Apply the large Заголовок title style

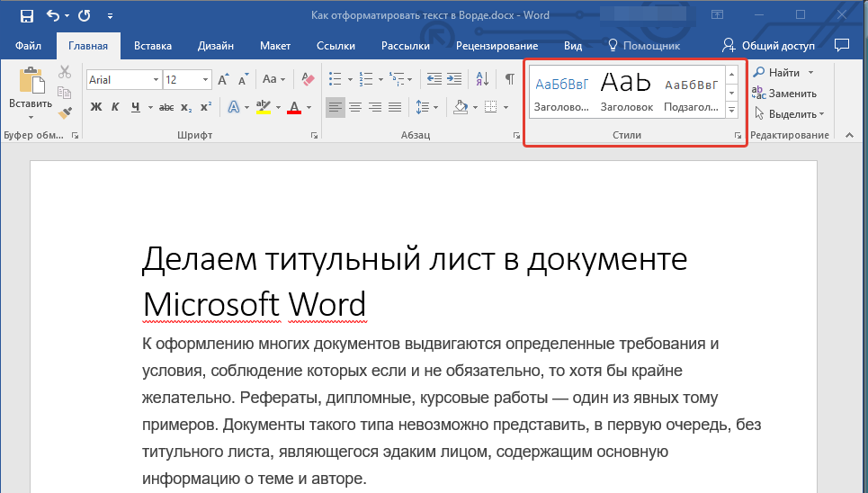pyautogui.click(x=627, y=92)
